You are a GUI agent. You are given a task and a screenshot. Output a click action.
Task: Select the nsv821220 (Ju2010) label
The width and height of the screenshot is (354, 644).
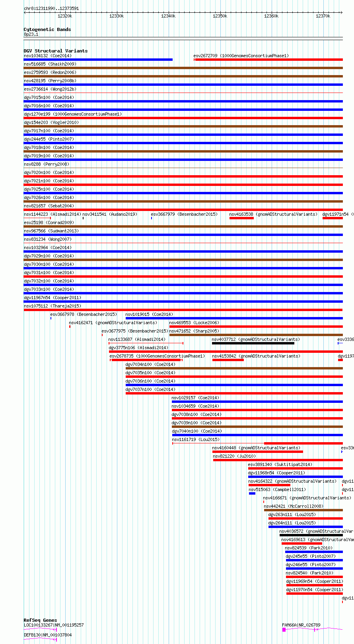tap(235, 456)
